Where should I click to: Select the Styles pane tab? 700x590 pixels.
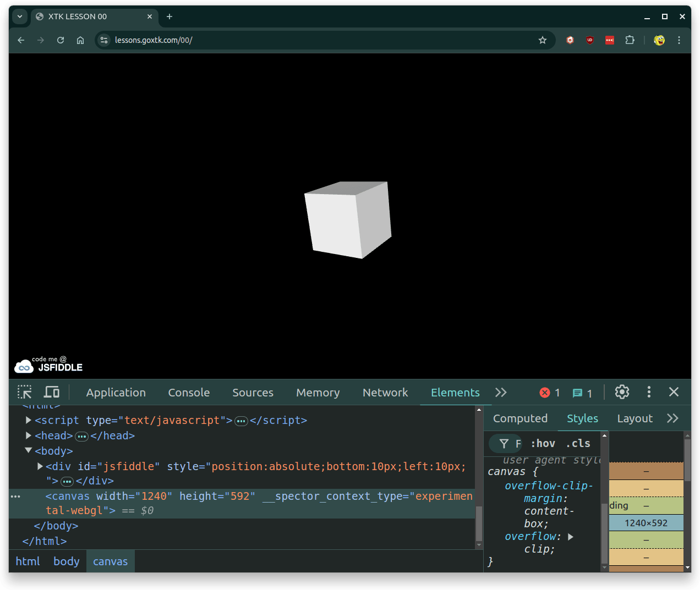coord(582,418)
